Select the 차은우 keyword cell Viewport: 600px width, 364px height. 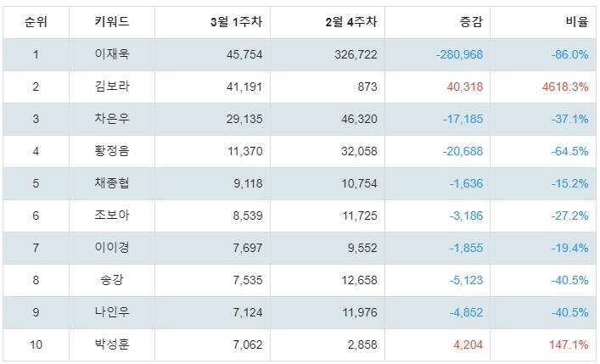112,119
